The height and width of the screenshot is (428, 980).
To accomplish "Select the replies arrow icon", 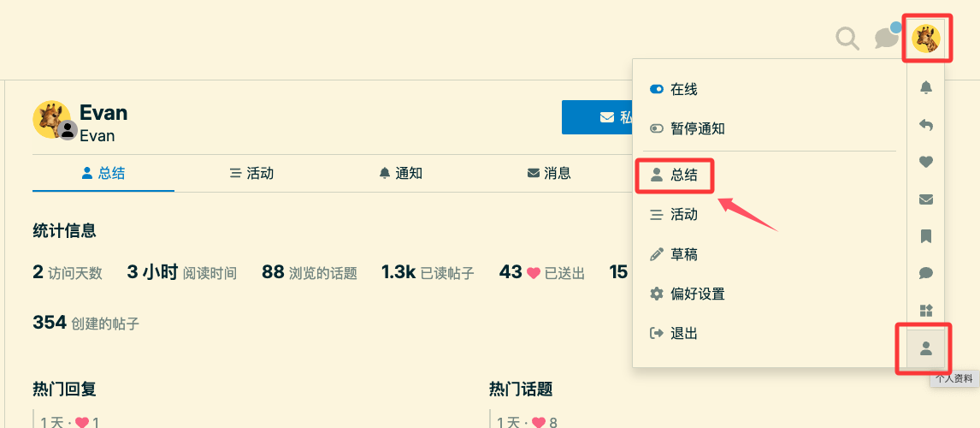I will pyautogui.click(x=926, y=125).
